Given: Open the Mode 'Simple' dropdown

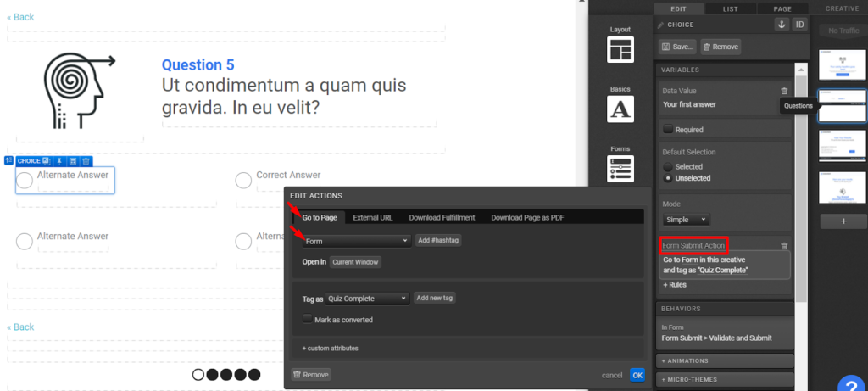Looking at the screenshot, I should coord(687,219).
